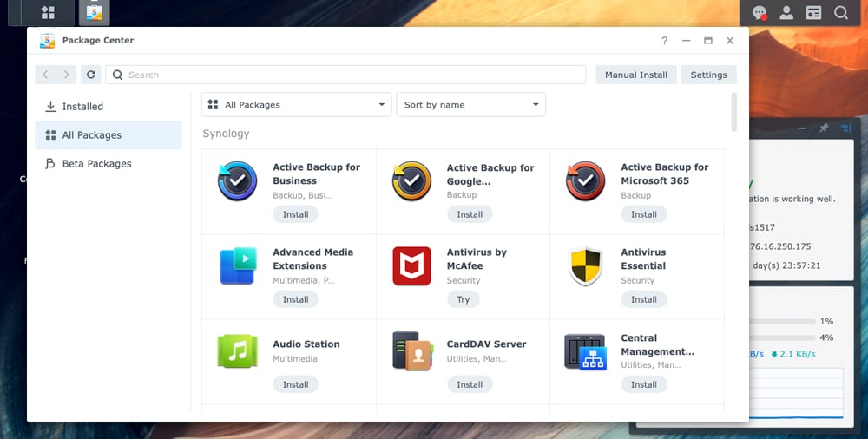Click the Audio Station music note icon
Screen dimensions: 868x439
tap(238, 351)
